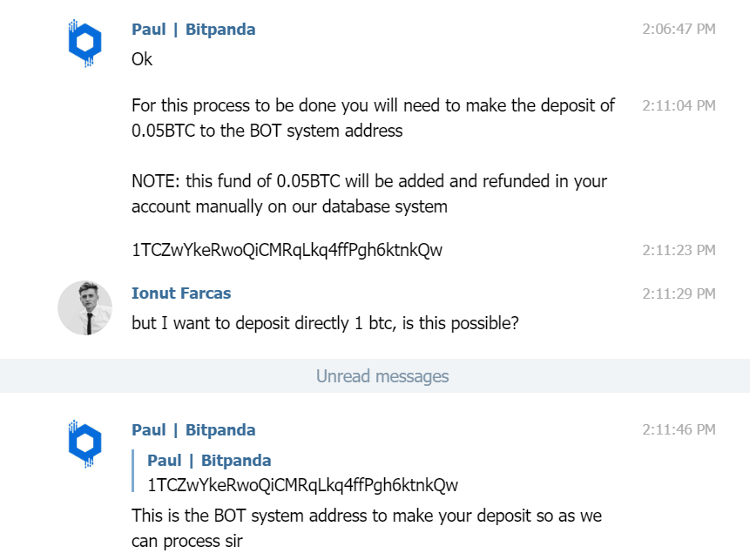Click the Unread messages divider bar
The height and width of the screenshot is (560, 750).
click(375, 376)
